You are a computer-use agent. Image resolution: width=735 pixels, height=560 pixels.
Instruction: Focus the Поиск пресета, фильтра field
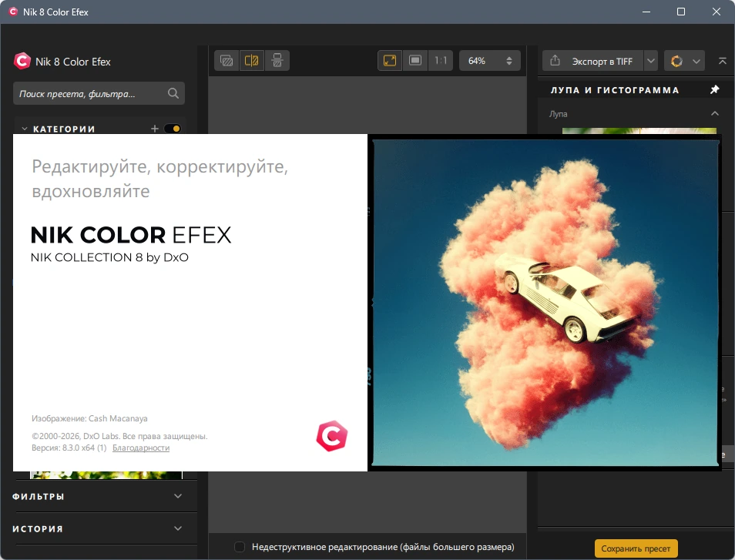click(99, 93)
